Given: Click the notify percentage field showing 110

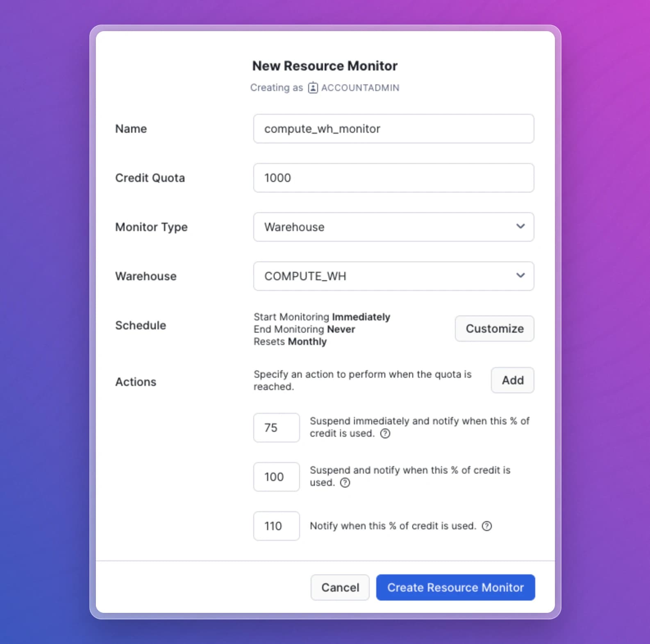Looking at the screenshot, I should point(276,526).
